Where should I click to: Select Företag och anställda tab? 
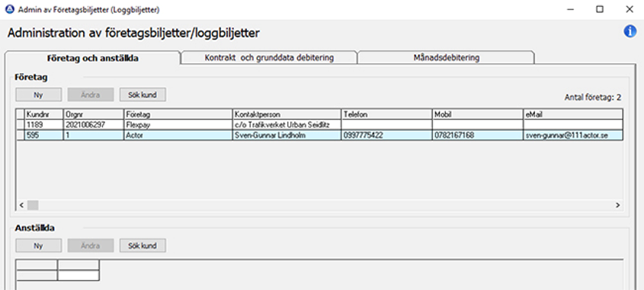coord(92,58)
